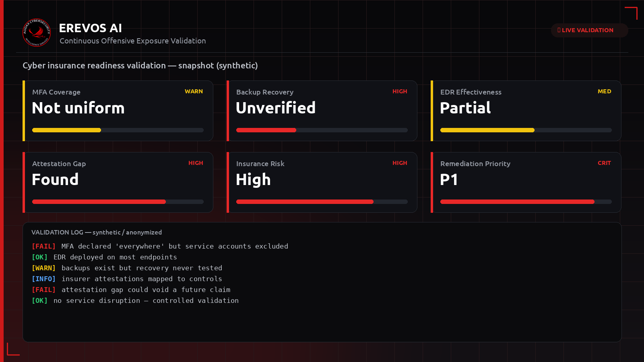The width and height of the screenshot is (644, 362).
Task: Select 'EDR deployed on most endpoints' log text
Action: [x=115, y=257]
